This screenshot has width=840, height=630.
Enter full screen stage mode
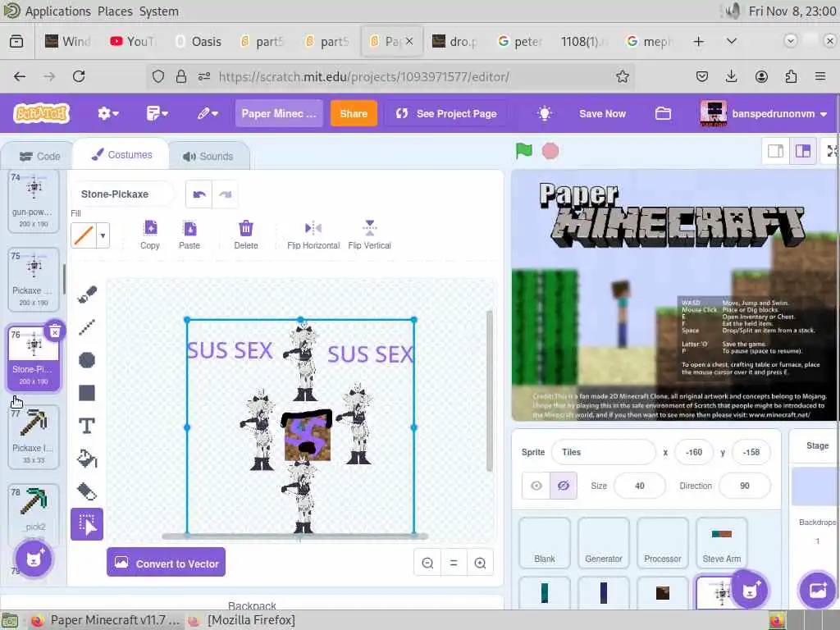point(832,152)
